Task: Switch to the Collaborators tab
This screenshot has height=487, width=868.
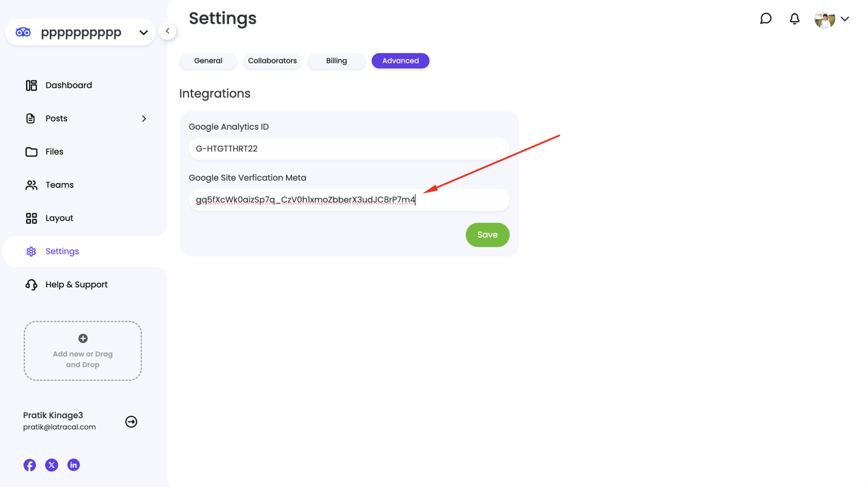Action: coord(272,61)
